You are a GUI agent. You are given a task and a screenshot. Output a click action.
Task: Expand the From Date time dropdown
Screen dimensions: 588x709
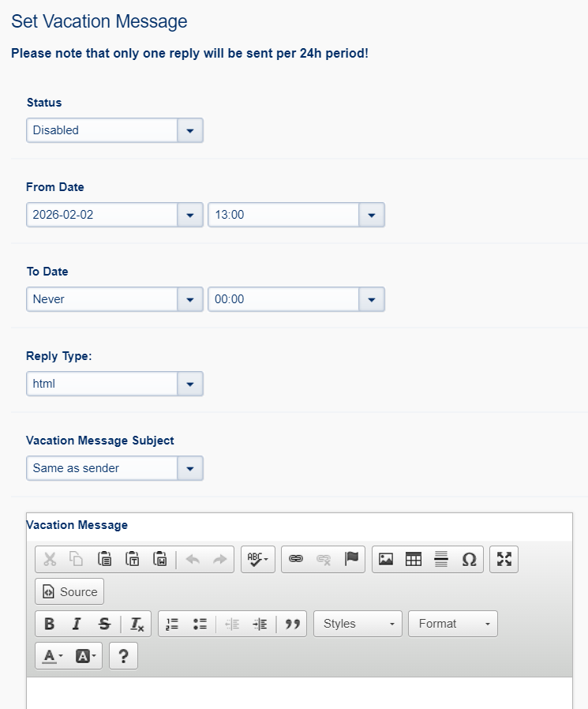(x=372, y=215)
